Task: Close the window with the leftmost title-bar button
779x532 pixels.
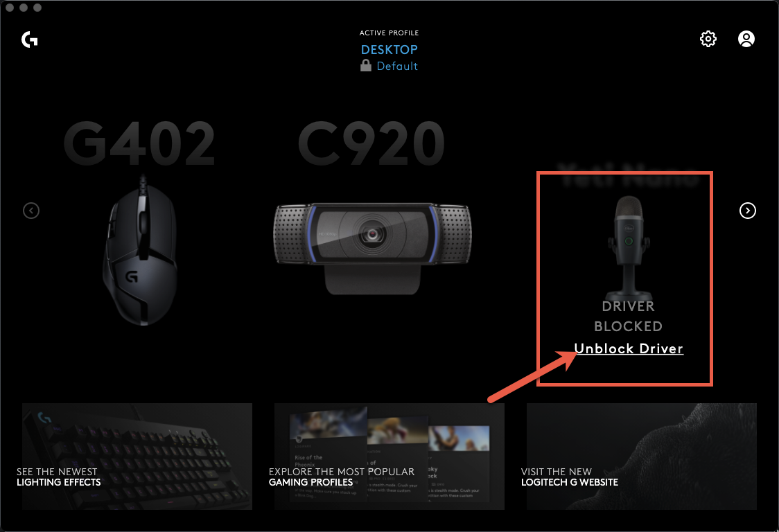Action: [10, 8]
